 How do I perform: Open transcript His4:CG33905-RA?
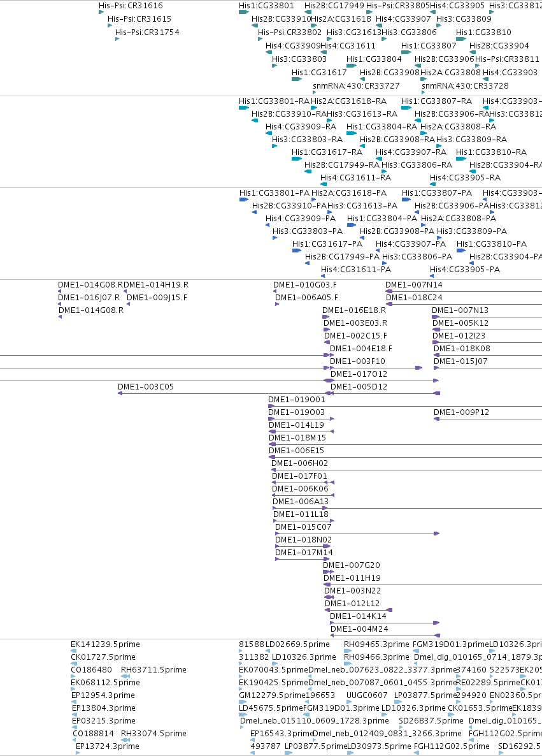coord(465,178)
